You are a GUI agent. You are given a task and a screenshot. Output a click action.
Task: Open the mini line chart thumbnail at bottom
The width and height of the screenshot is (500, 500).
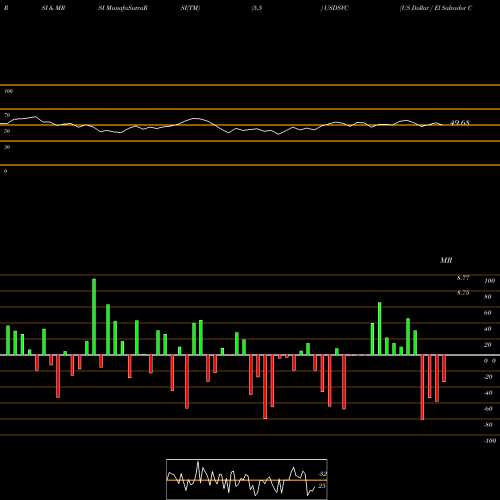click(247, 479)
